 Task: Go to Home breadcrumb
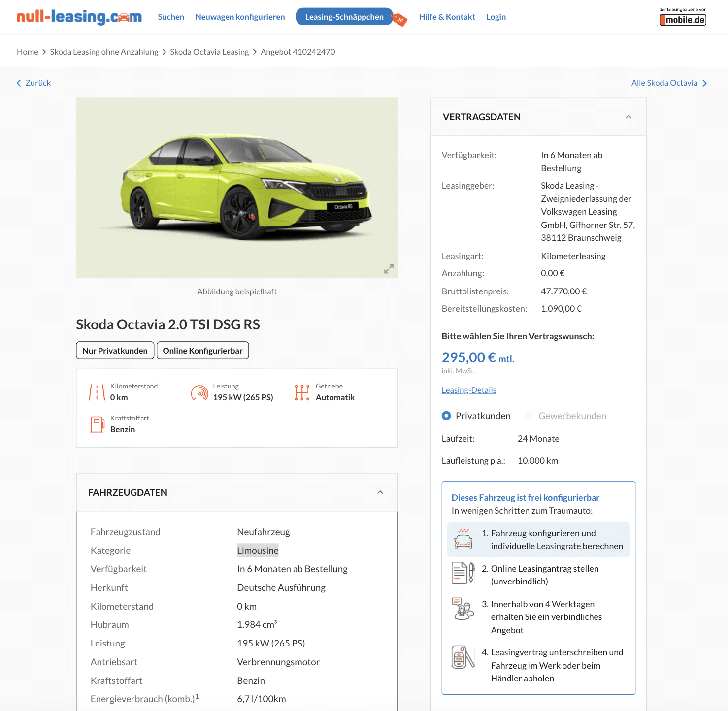point(28,52)
